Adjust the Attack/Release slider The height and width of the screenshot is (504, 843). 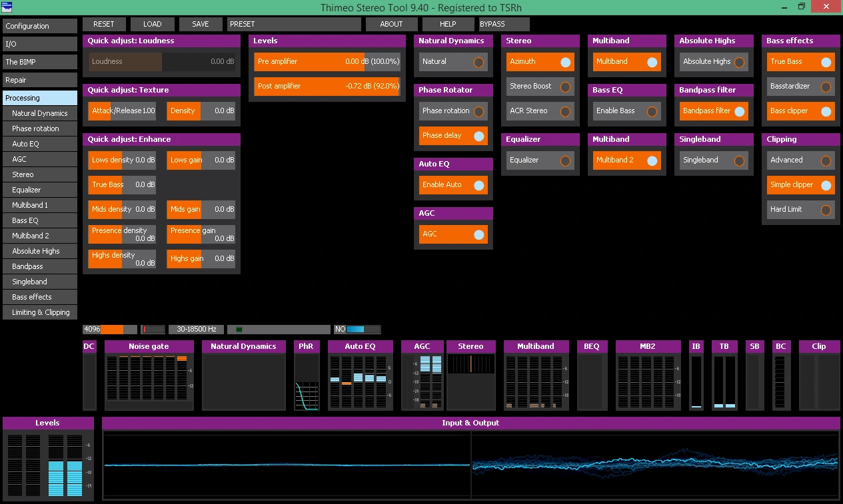tap(123, 111)
